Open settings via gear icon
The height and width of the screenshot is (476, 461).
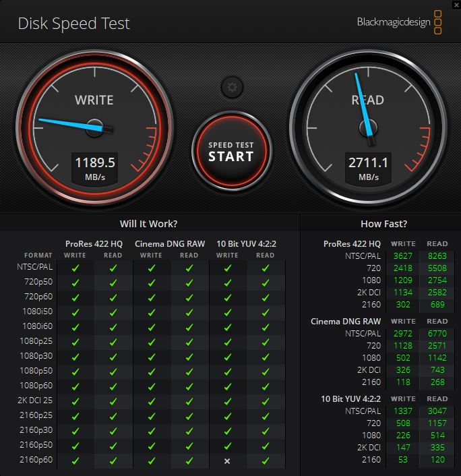[x=232, y=88]
